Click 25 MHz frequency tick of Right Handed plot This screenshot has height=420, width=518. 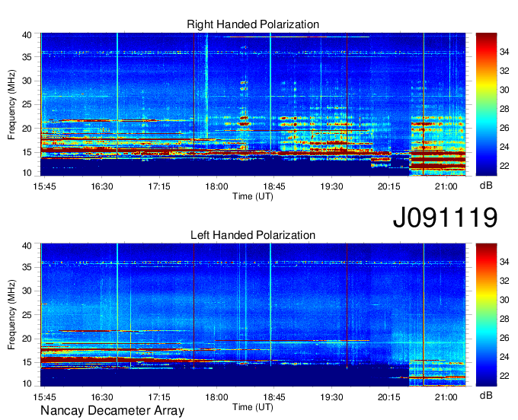27,104
